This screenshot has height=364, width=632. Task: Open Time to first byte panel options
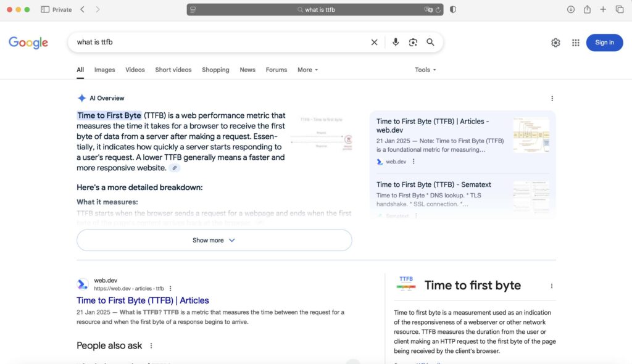(551, 286)
